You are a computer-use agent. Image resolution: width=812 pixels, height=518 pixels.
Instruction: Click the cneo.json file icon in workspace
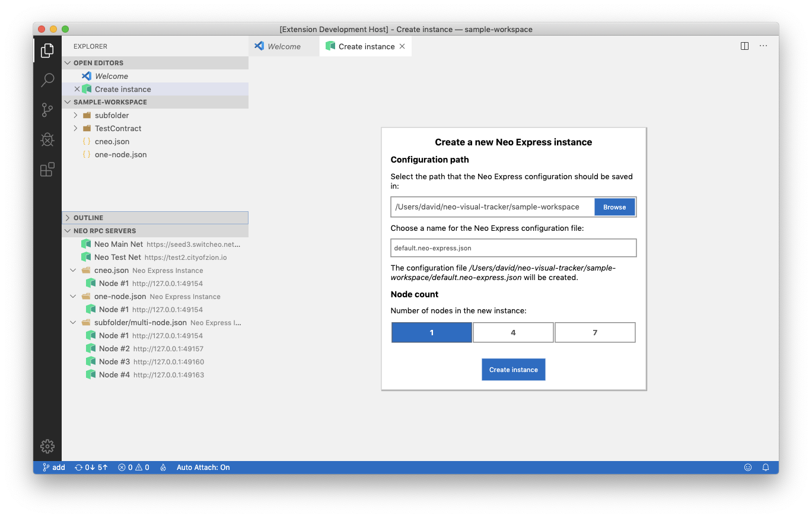(x=87, y=141)
